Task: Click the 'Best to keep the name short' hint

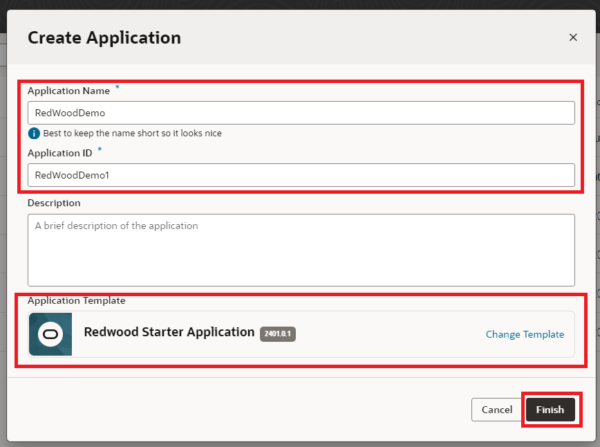Action: pyautogui.click(x=132, y=133)
